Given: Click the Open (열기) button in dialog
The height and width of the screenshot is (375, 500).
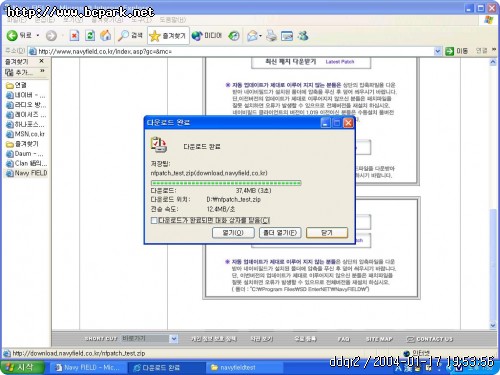Looking at the screenshot, I should [x=233, y=233].
